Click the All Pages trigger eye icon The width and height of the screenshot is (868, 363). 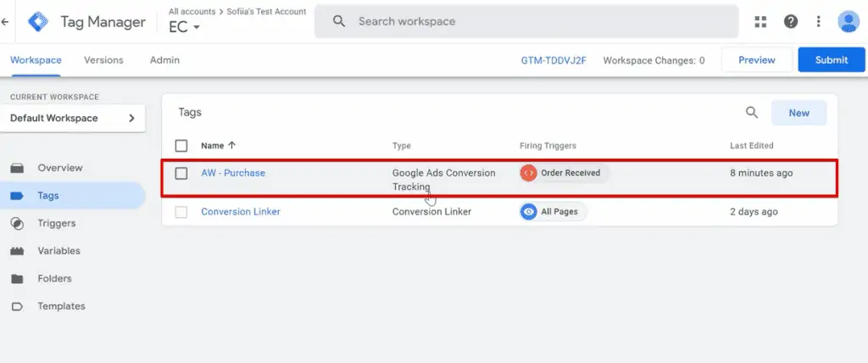point(529,212)
